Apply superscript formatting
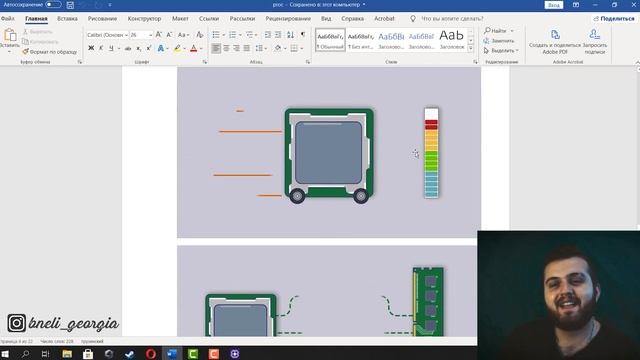The image size is (640, 360). pos(149,49)
